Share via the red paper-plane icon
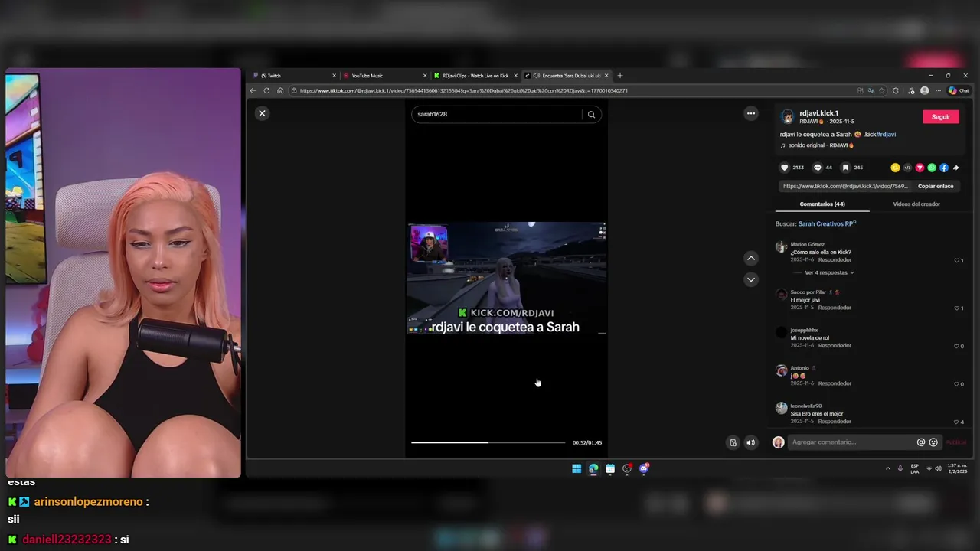Screen dimensions: 980x551 [920, 168]
